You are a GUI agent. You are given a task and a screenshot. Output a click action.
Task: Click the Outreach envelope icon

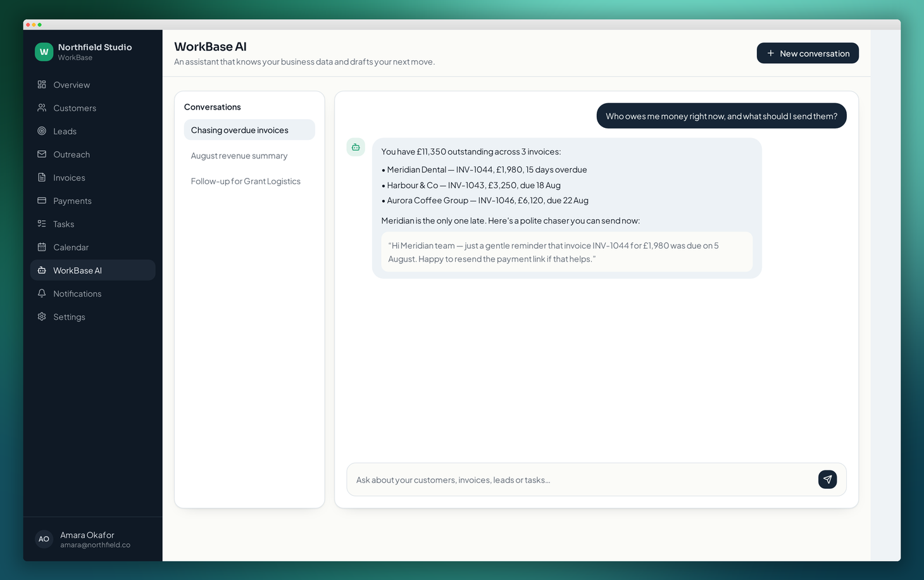(x=42, y=154)
